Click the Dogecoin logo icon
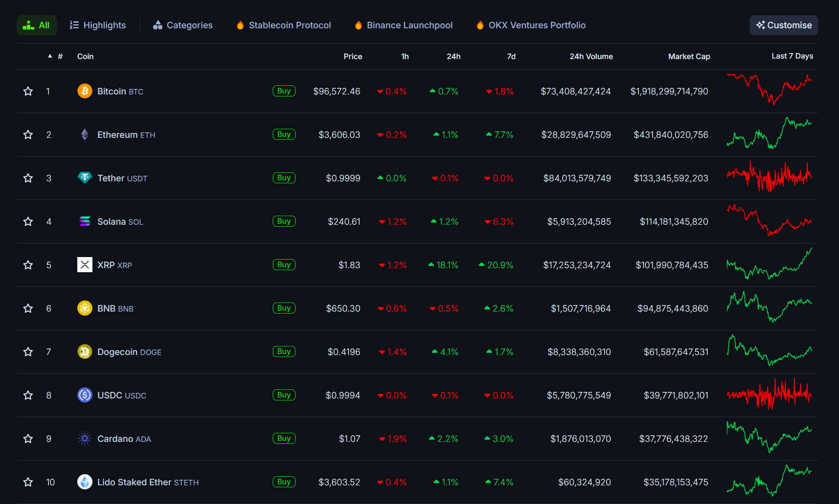The width and height of the screenshot is (839, 504). coord(84,352)
